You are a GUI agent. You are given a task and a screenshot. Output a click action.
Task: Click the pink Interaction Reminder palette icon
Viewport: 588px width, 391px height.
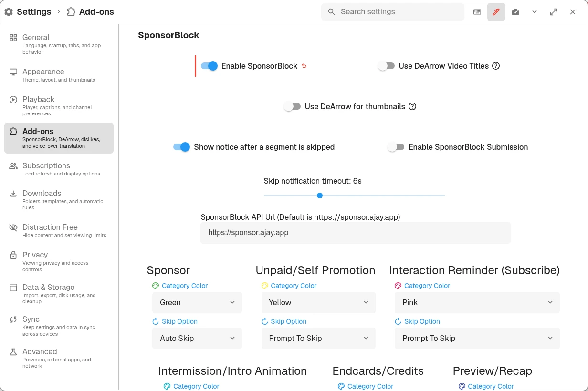398,286
